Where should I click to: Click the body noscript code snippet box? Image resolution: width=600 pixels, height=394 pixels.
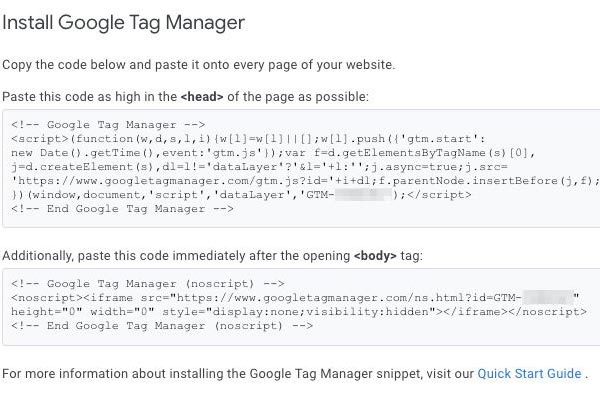[301, 307]
